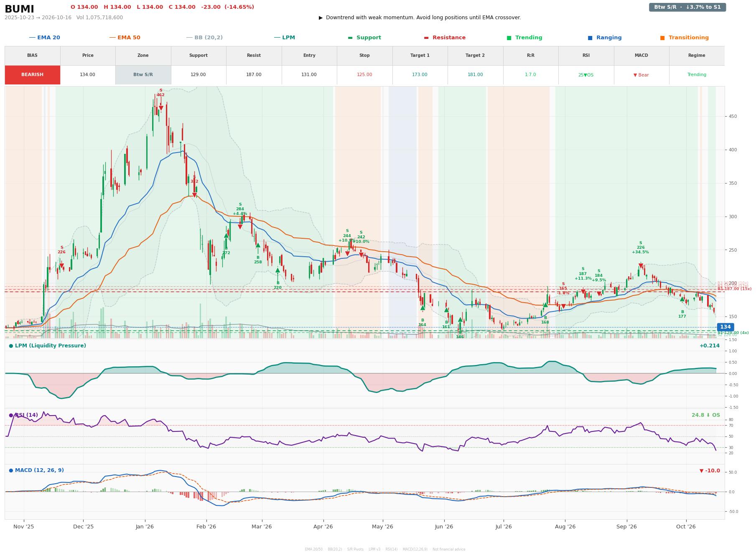Click the sell marker S 284 +4.4%
The image size is (756, 556).
[x=240, y=227]
